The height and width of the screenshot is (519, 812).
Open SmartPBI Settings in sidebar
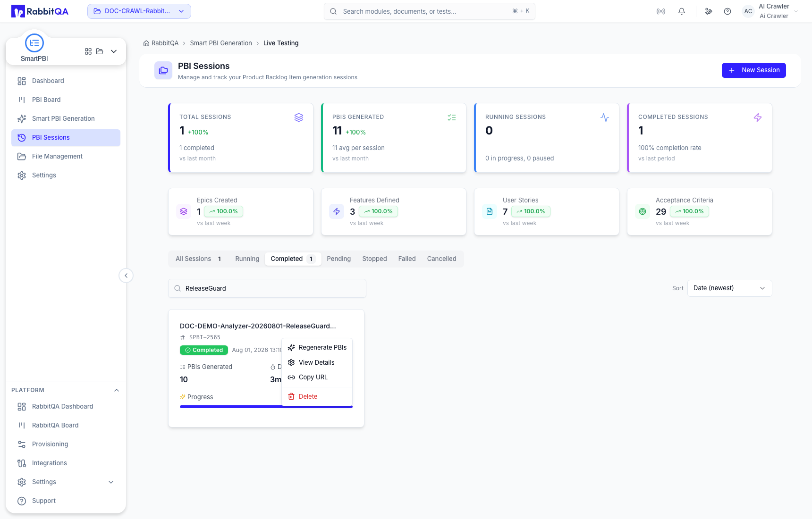click(66, 176)
